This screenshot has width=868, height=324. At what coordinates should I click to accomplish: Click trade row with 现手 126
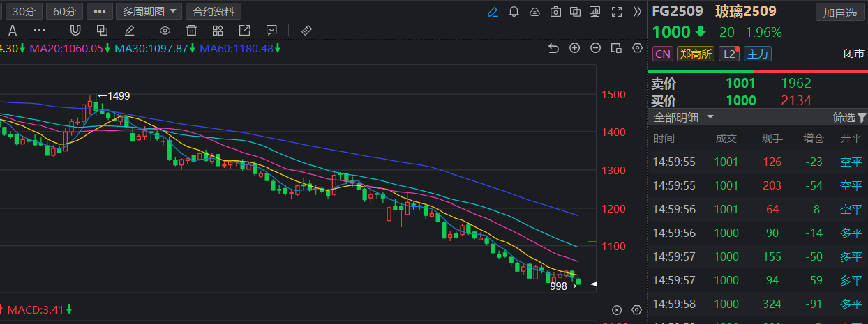(x=758, y=162)
